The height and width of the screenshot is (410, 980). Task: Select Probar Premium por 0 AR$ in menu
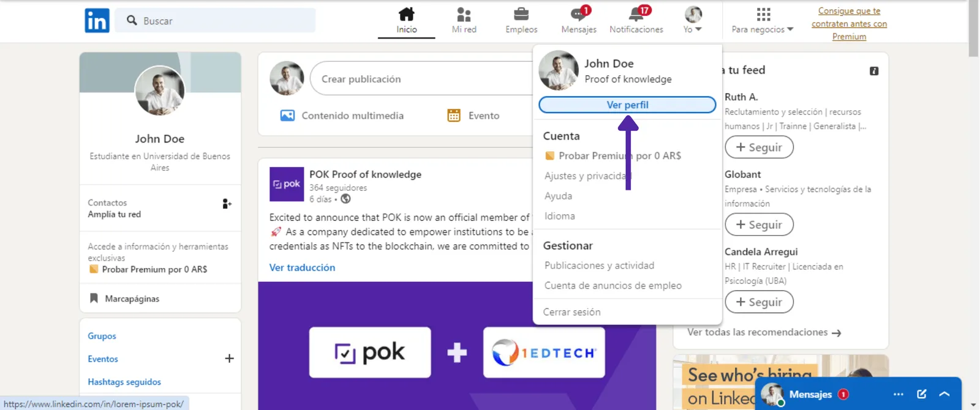pyautogui.click(x=613, y=155)
